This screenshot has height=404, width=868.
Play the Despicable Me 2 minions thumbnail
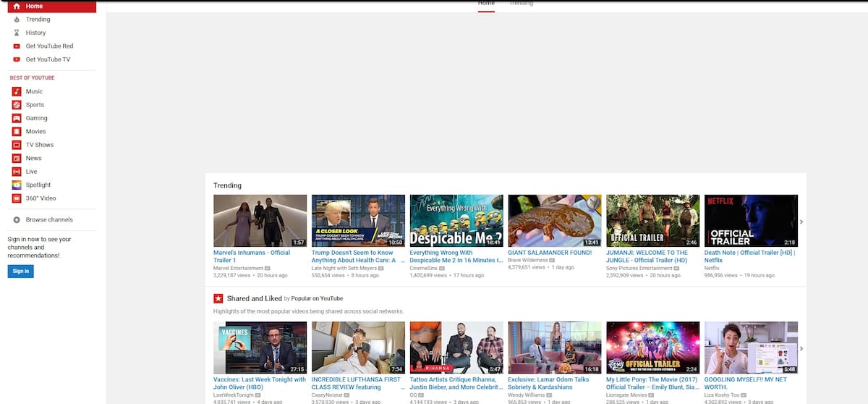pyautogui.click(x=456, y=221)
